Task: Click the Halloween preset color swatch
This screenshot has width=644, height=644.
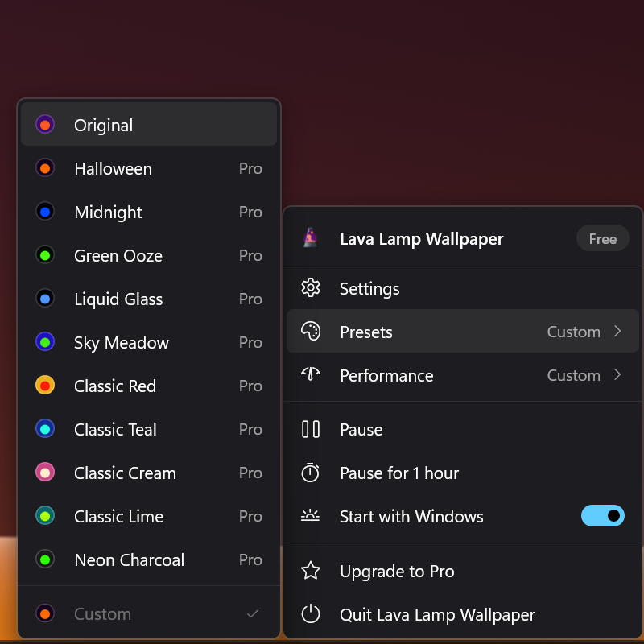Action: 45,167
